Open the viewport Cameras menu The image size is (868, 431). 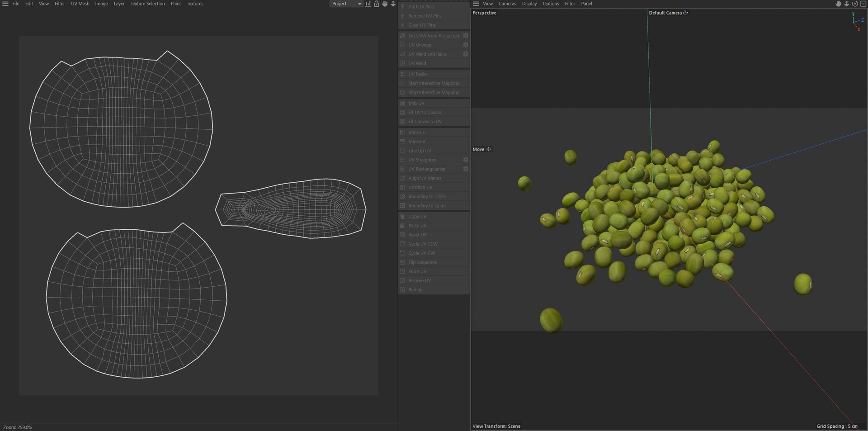point(507,4)
